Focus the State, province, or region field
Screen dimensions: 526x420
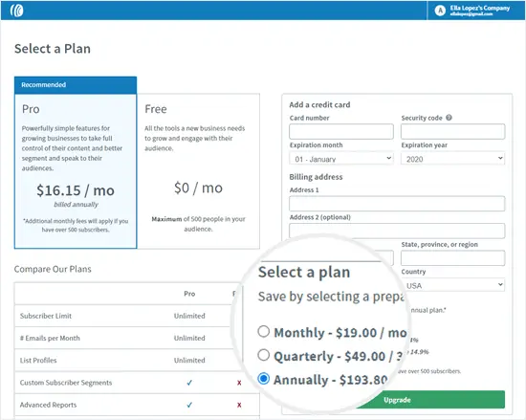pos(453,258)
